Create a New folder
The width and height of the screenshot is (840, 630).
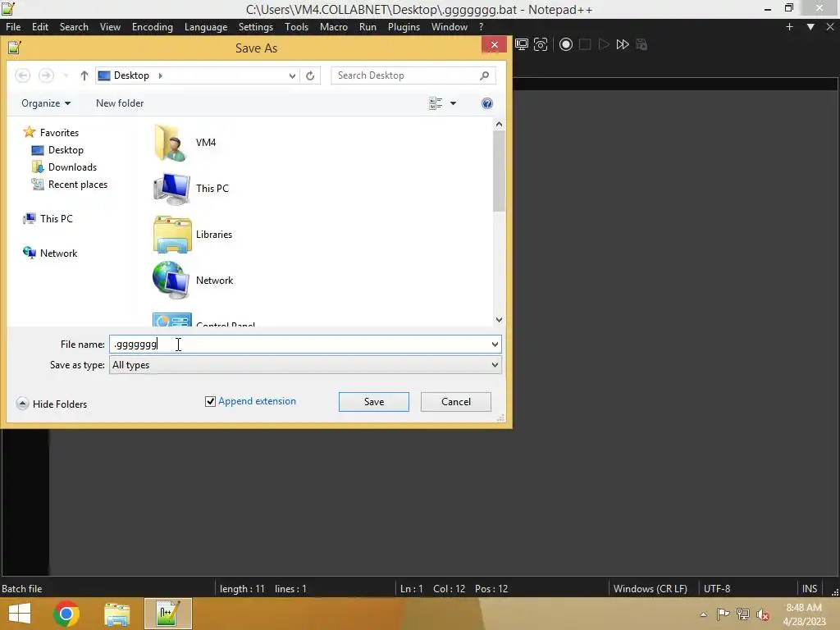[x=120, y=103]
